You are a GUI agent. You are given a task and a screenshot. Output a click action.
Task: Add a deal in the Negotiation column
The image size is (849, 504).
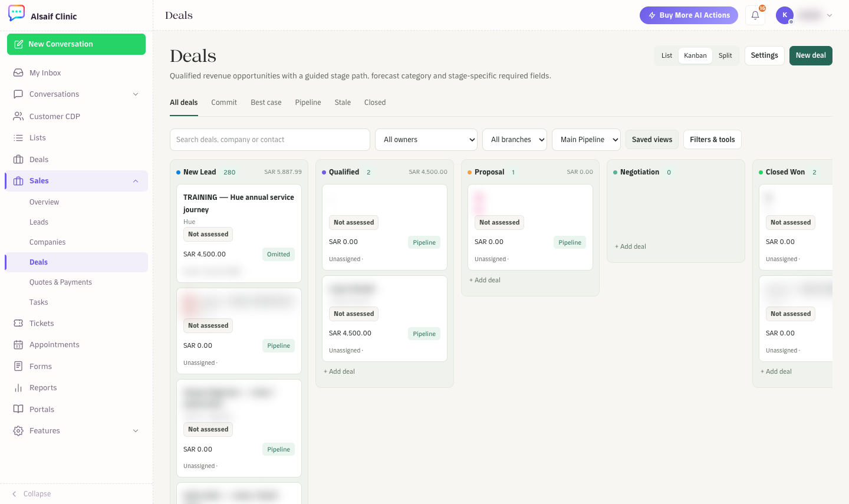[x=630, y=246]
